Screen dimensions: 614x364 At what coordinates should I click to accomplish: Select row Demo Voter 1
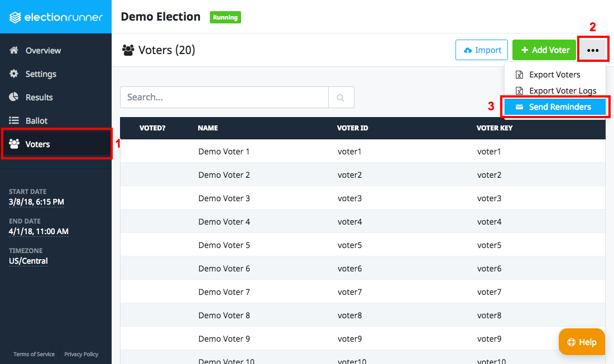(x=363, y=151)
